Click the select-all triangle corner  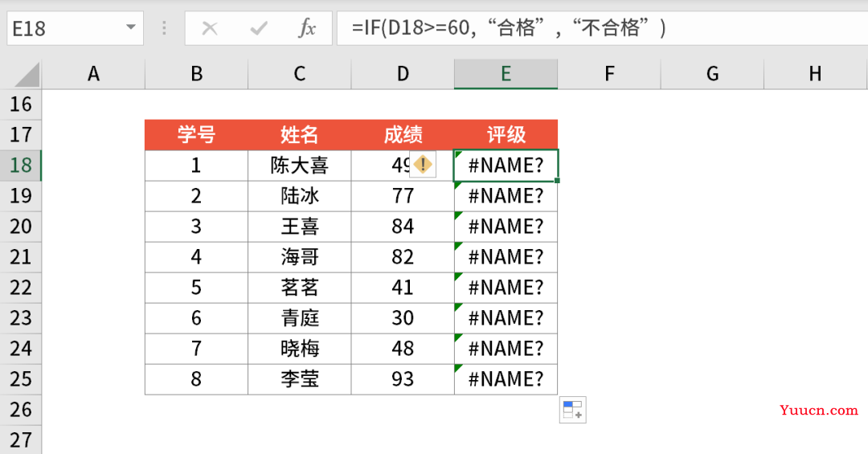point(27,74)
